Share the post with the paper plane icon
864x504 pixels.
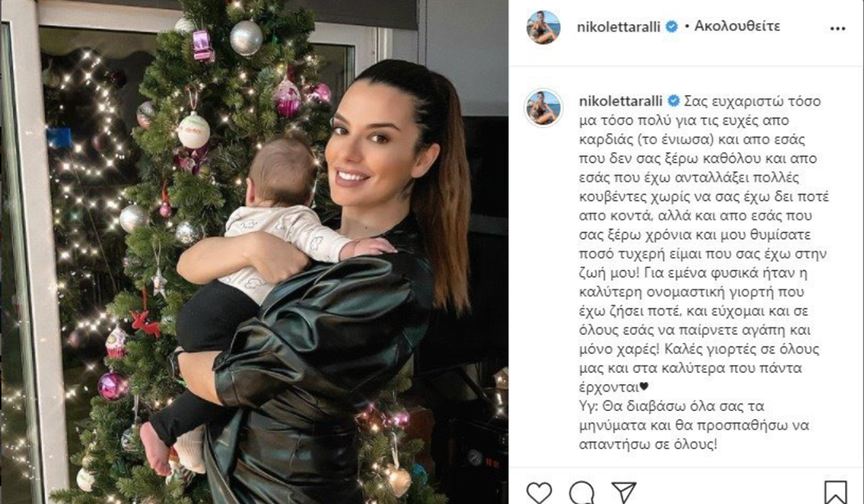tap(624, 492)
